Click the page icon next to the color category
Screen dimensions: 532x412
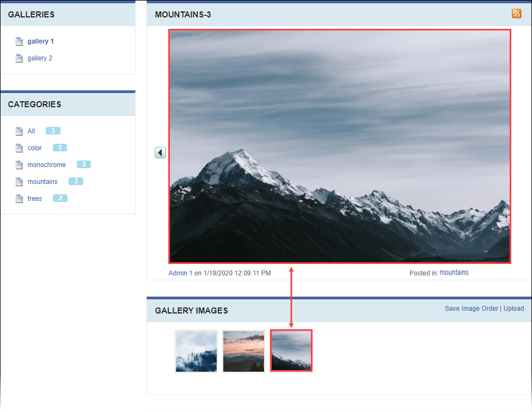coord(19,147)
